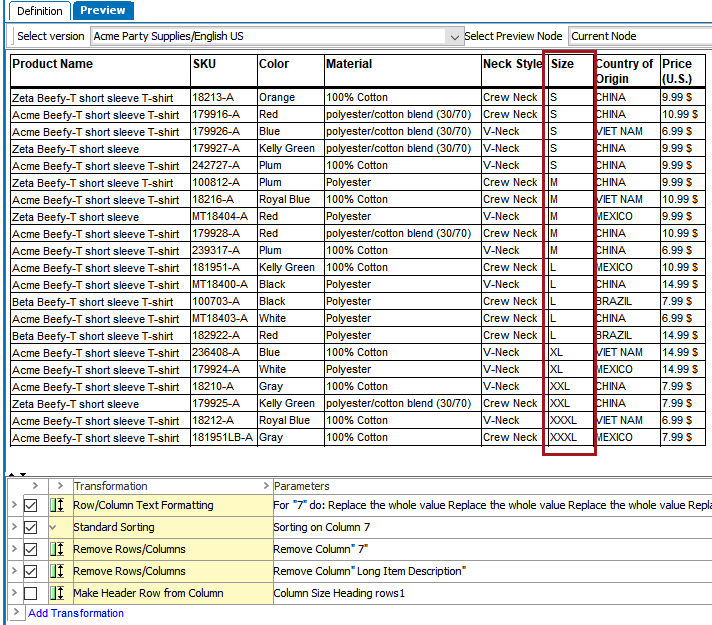Click the Row/Column Text Formatting transformation icon
Screen dimensions: 712x625
coord(56,506)
